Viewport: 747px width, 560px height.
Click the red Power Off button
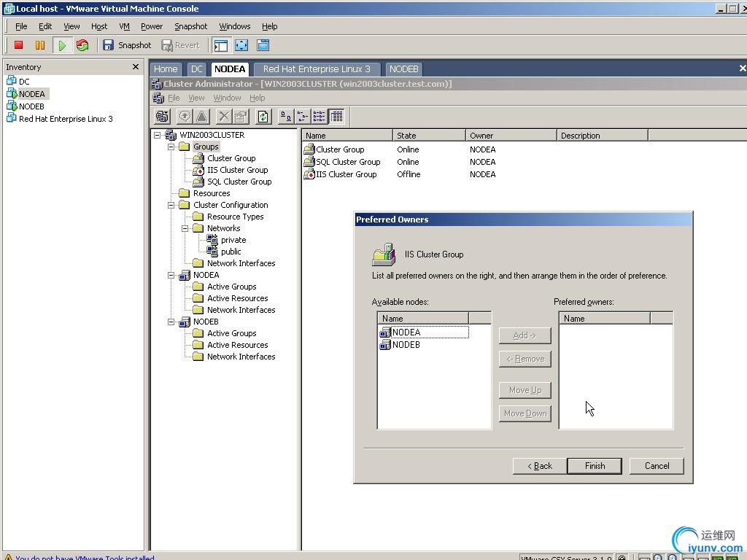(x=19, y=45)
